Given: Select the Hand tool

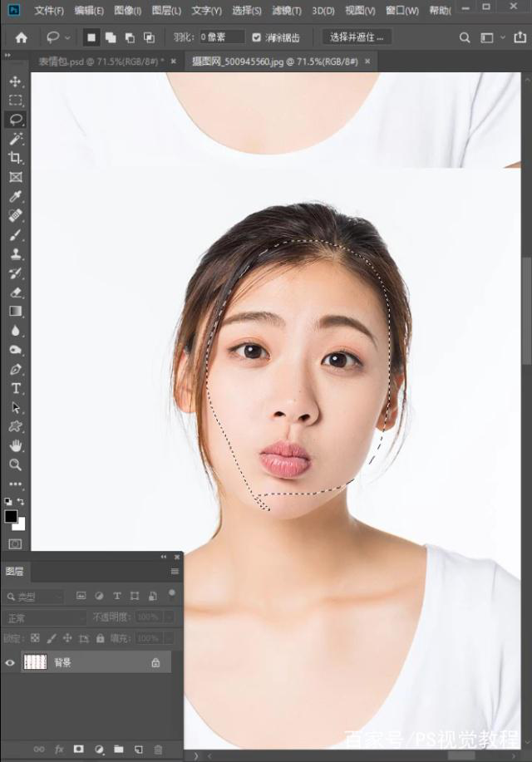Looking at the screenshot, I should [x=15, y=445].
